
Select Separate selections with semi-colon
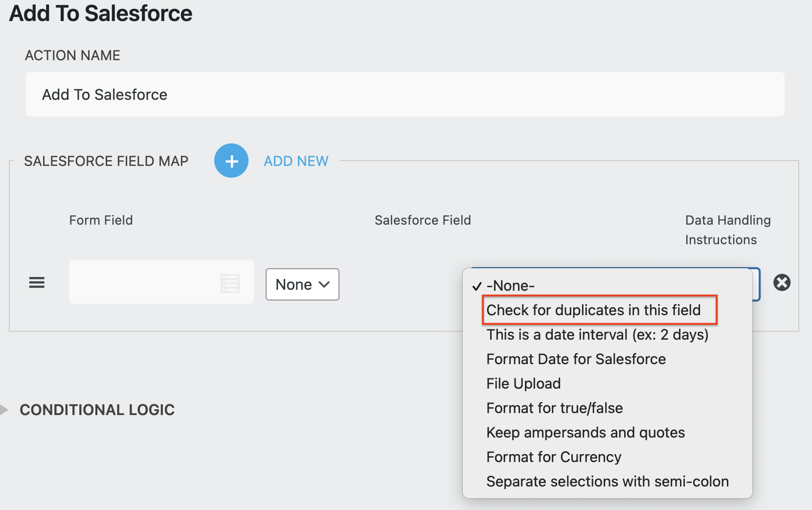pos(607,481)
